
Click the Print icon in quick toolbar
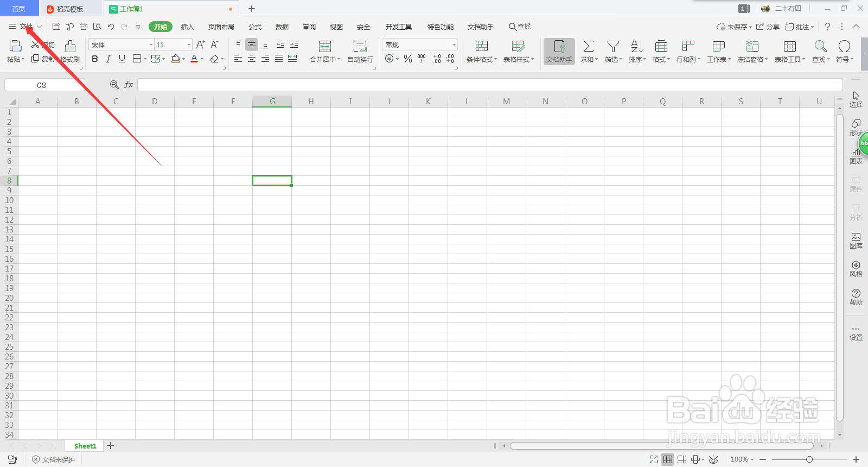click(84, 27)
